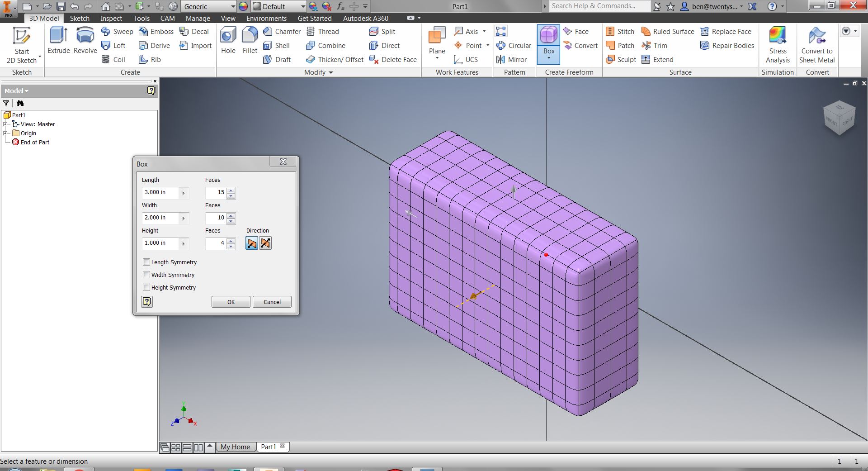Open the Tools ribbon tab
868x471 pixels.
141,18
